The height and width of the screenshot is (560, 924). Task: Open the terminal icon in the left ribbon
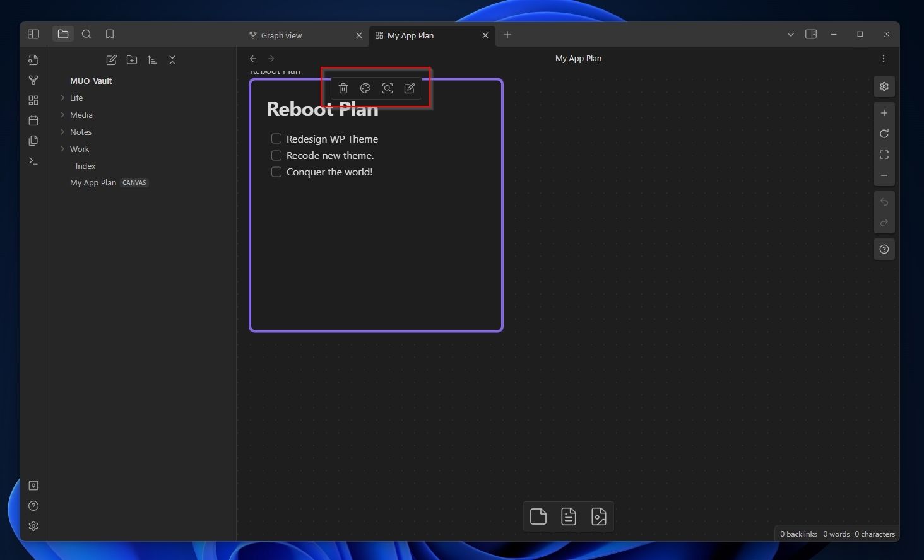33,161
